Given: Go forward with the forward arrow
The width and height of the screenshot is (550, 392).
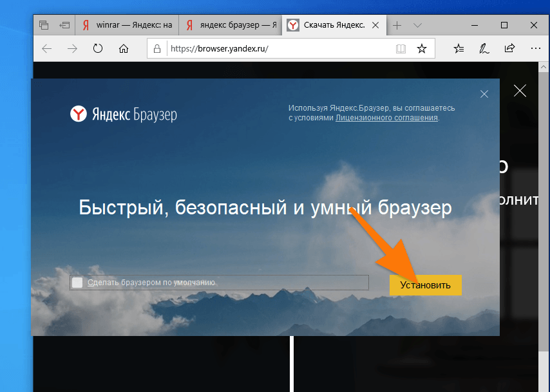Looking at the screenshot, I should (72, 49).
